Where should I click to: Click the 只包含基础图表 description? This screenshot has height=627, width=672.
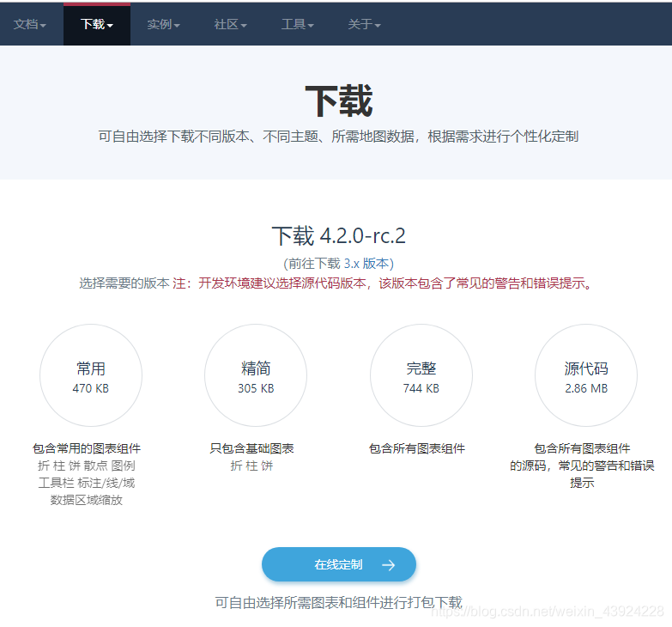coord(251,448)
